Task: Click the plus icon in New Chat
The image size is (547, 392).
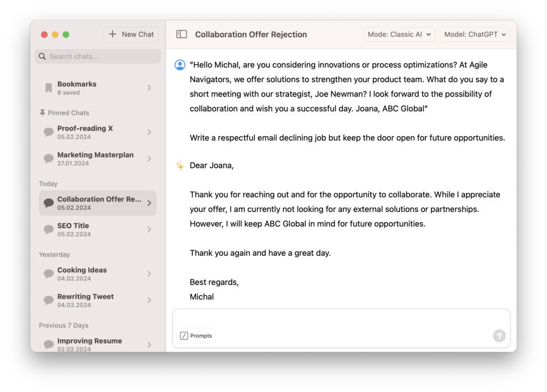Action: (112, 34)
